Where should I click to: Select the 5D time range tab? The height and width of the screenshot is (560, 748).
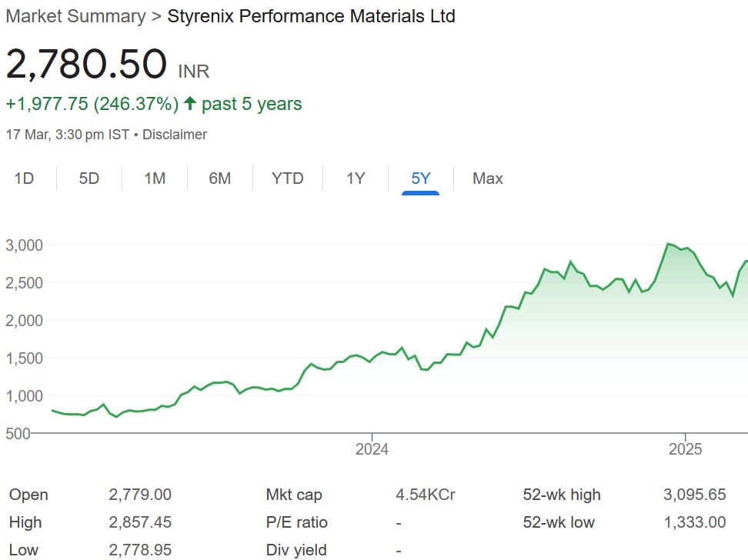(89, 178)
